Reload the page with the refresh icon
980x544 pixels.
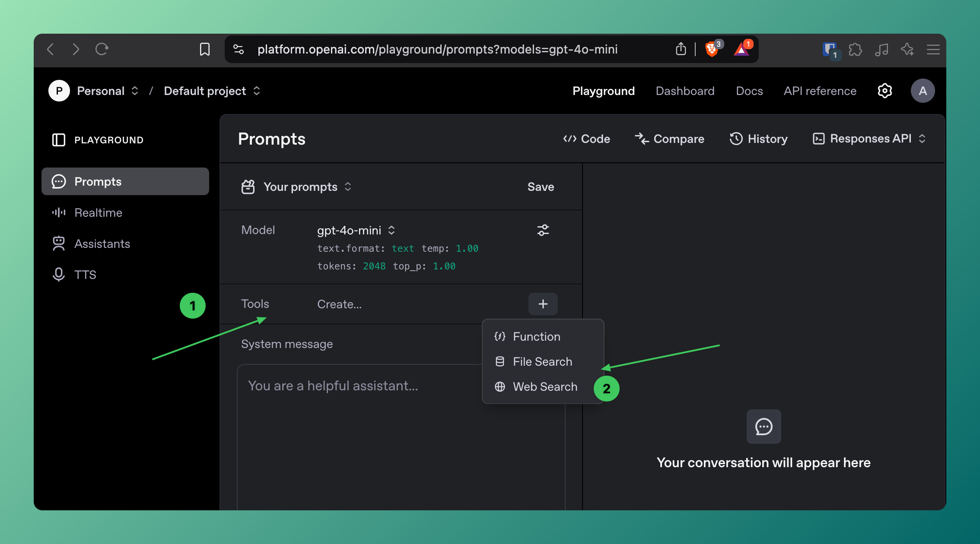click(102, 49)
